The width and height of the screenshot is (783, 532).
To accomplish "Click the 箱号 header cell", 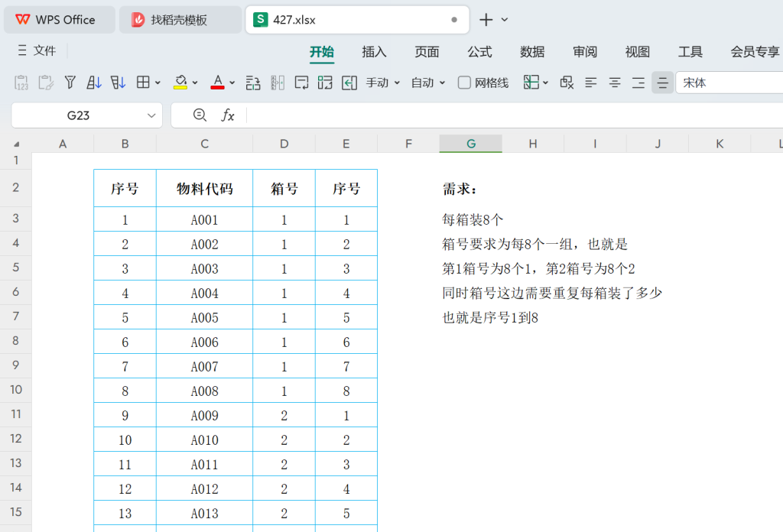I will (284, 189).
